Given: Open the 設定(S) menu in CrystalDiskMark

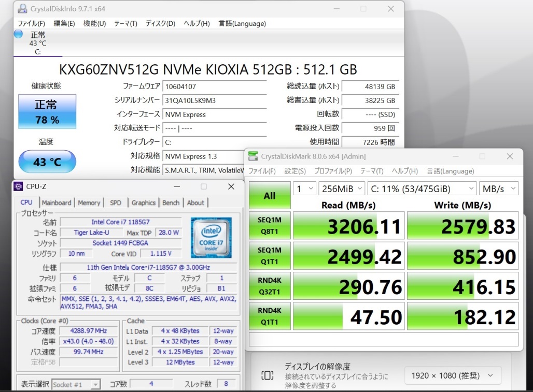Looking at the screenshot, I should [x=295, y=171].
